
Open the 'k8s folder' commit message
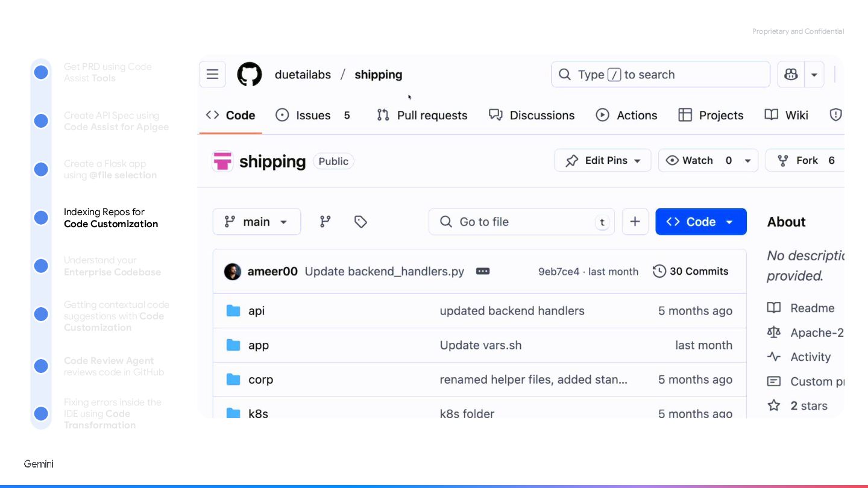click(x=467, y=413)
